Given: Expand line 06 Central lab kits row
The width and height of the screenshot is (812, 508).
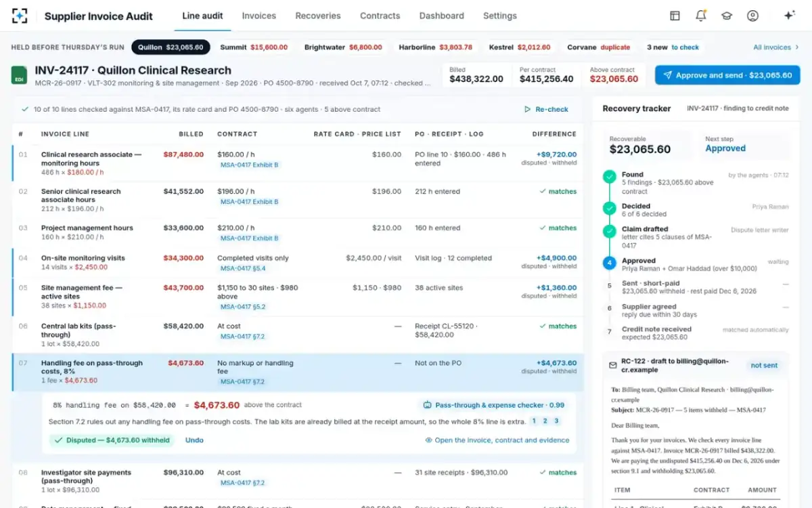Looking at the screenshot, I should (x=298, y=335).
